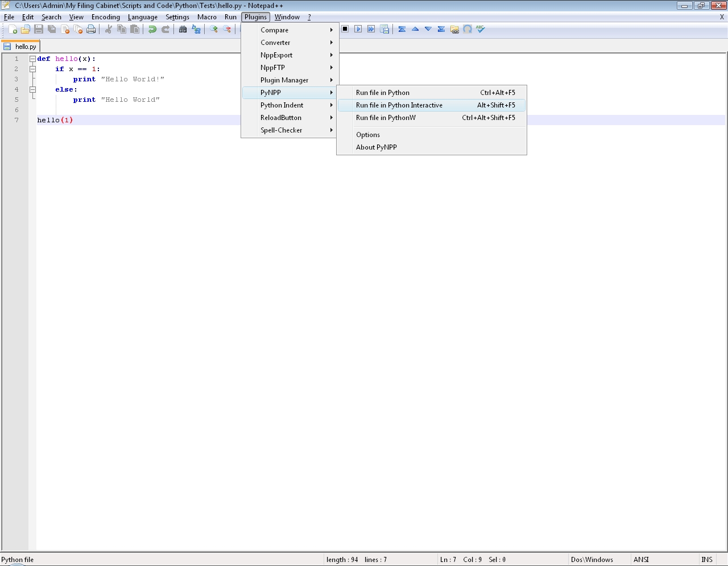Select the PyNPP menu entry
Image resolution: width=728 pixels, height=566 pixels.
[x=290, y=93]
